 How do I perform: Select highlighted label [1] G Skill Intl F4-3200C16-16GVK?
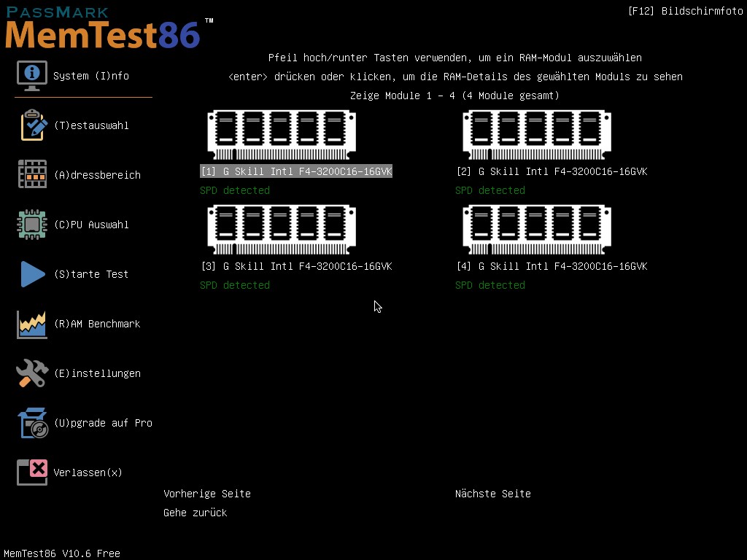296,171
